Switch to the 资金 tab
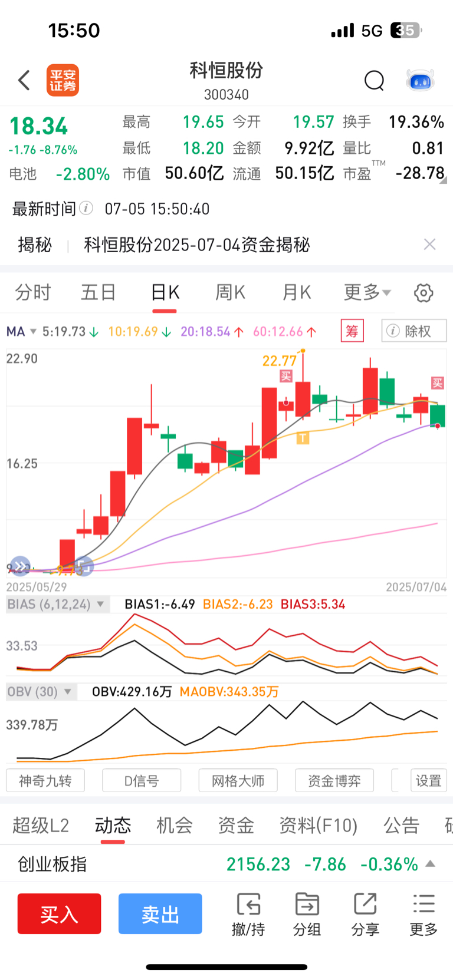 coord(236,825)
